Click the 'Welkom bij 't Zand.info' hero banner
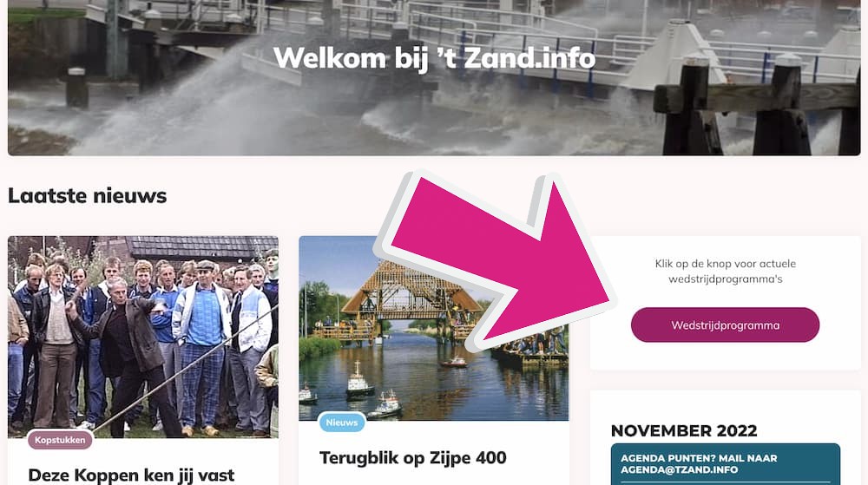 [434, 77]
